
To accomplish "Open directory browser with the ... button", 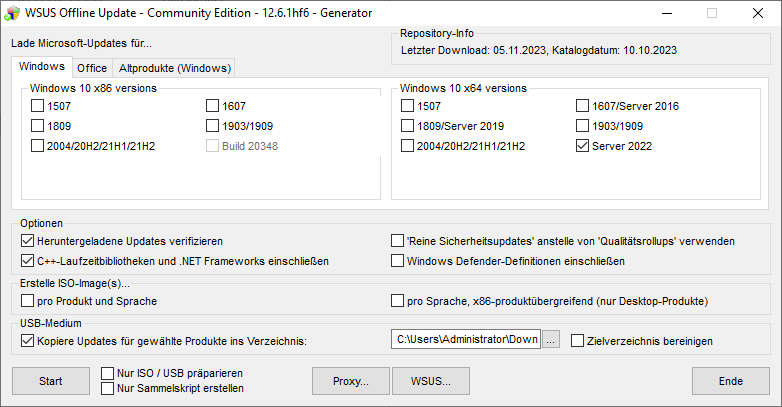I will 551,340.
